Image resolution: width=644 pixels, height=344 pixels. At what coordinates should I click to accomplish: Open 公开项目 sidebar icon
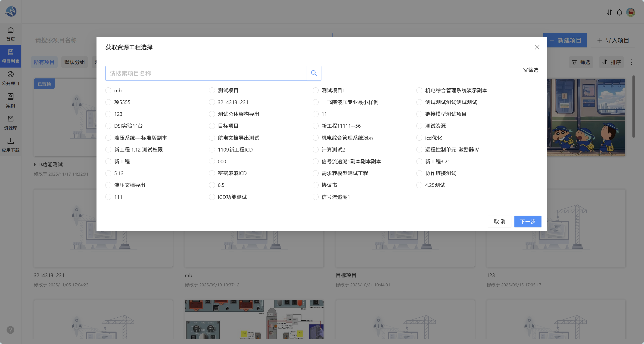point(10,78)
